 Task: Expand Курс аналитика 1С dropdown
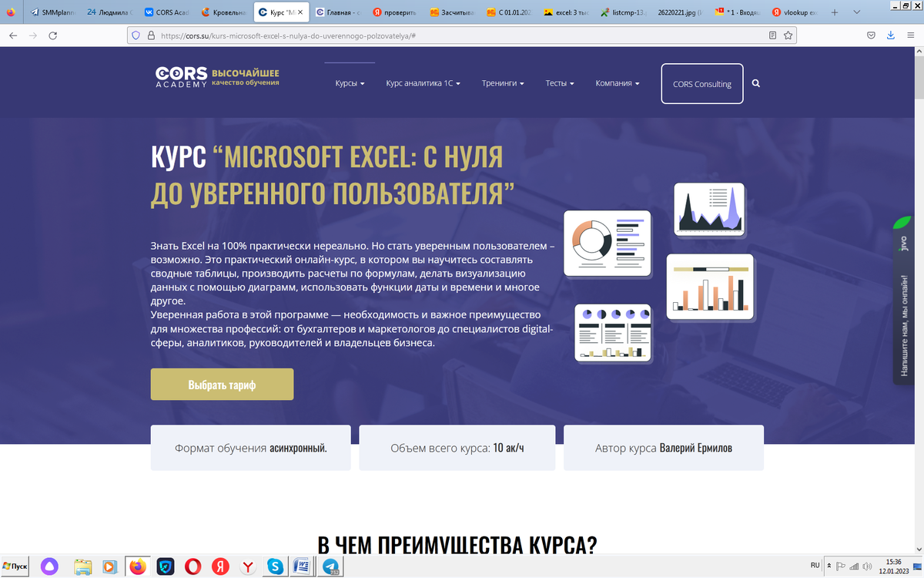tap(423, 83)
